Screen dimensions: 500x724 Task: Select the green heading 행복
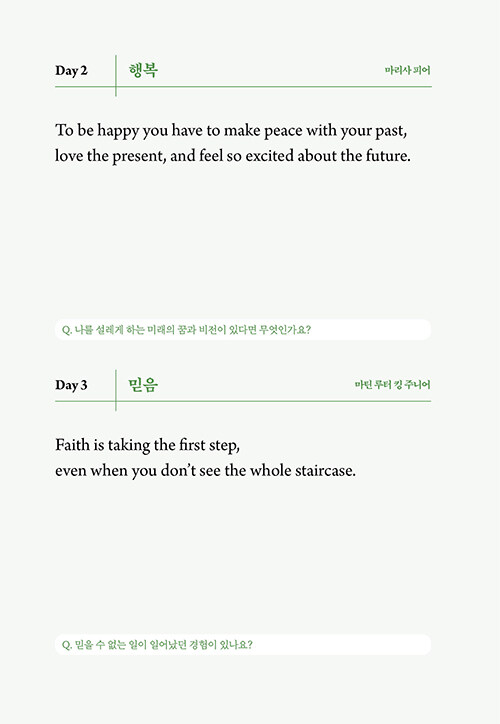click(143, 70)
